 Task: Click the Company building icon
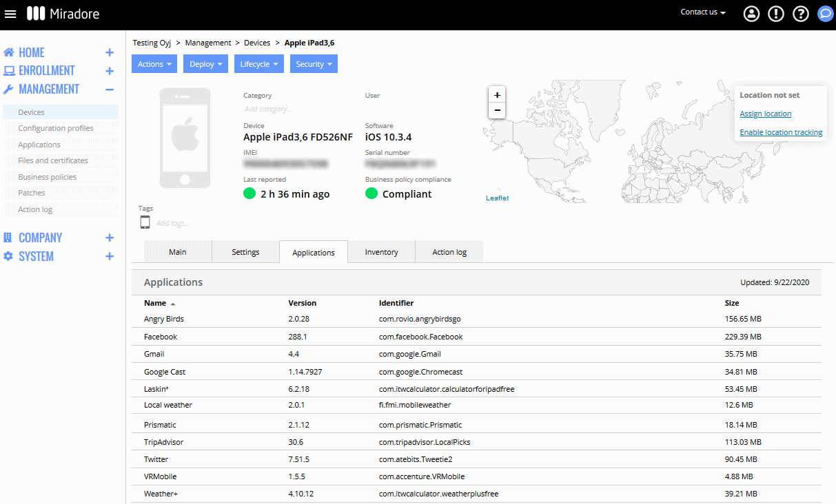point(8,238)
